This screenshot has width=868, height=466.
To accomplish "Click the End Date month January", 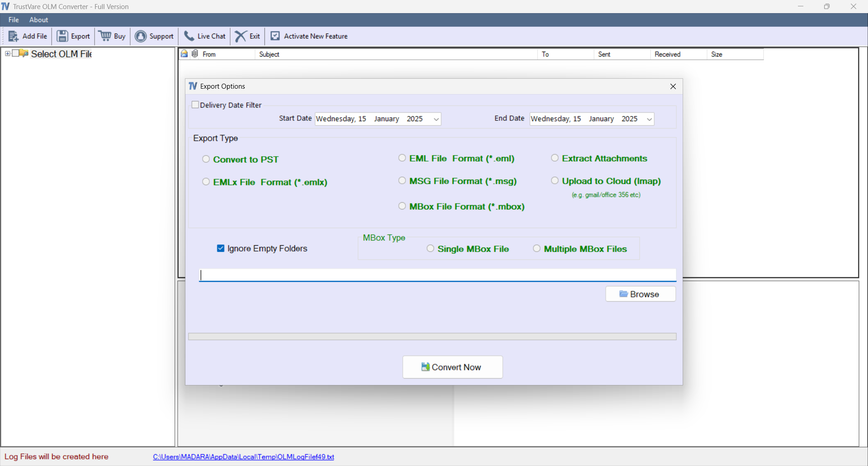I will [601, 119].
